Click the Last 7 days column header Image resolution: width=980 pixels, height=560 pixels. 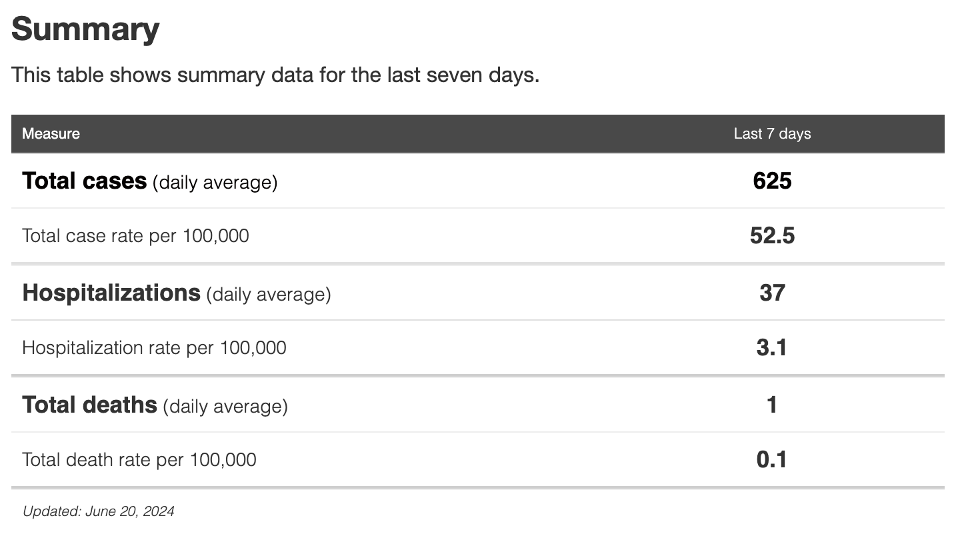pos(772,133)
